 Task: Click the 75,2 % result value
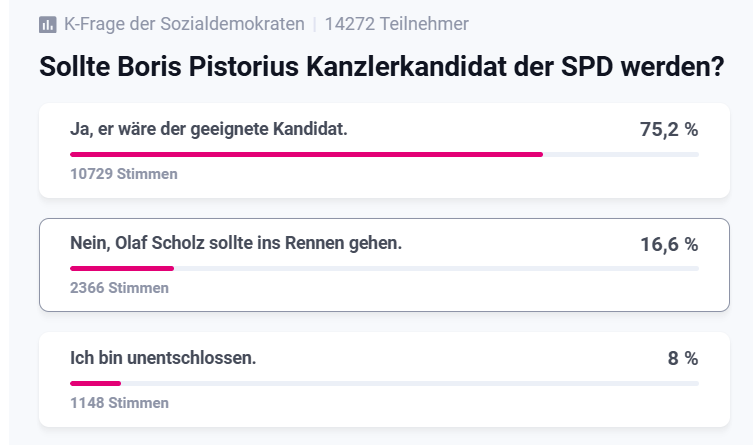pyautogui.click(x=668, y=130)
